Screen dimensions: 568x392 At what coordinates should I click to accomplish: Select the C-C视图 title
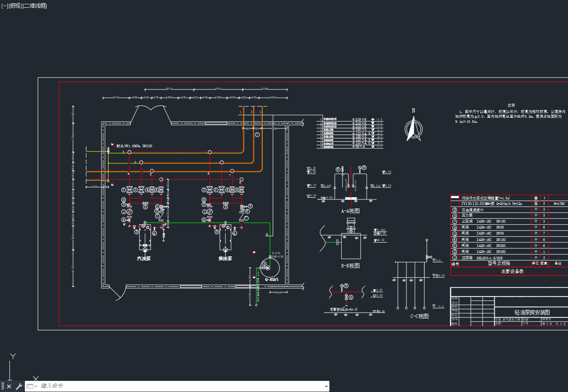coord(419,316)
